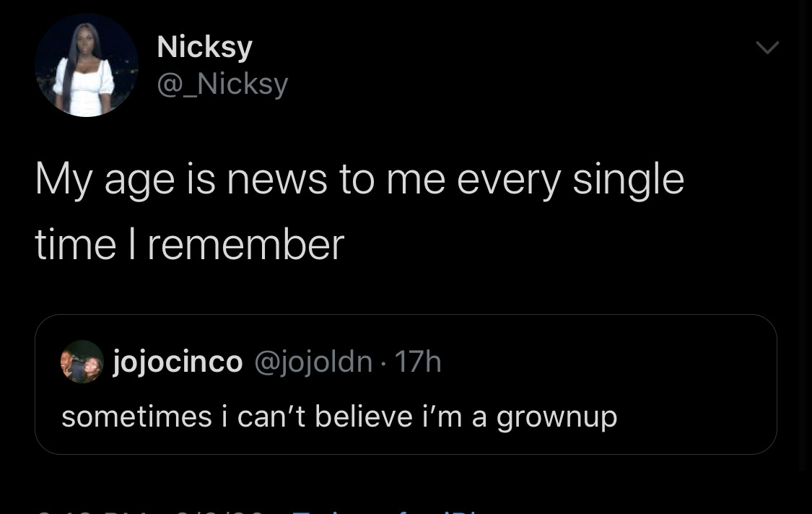Click the word 'remember' in the tweet
This screenshot has height=514, width=812.
(x=245, y=244)
